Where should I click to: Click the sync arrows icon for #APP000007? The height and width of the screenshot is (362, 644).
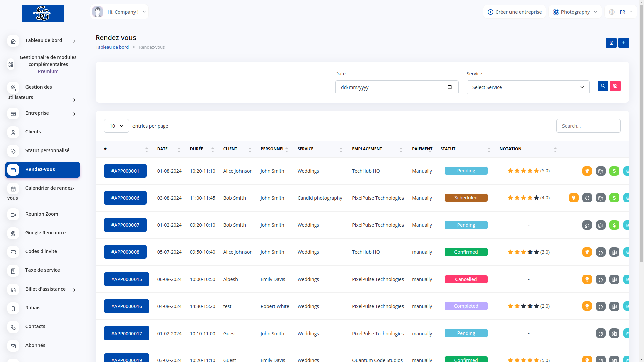[587, 225]
